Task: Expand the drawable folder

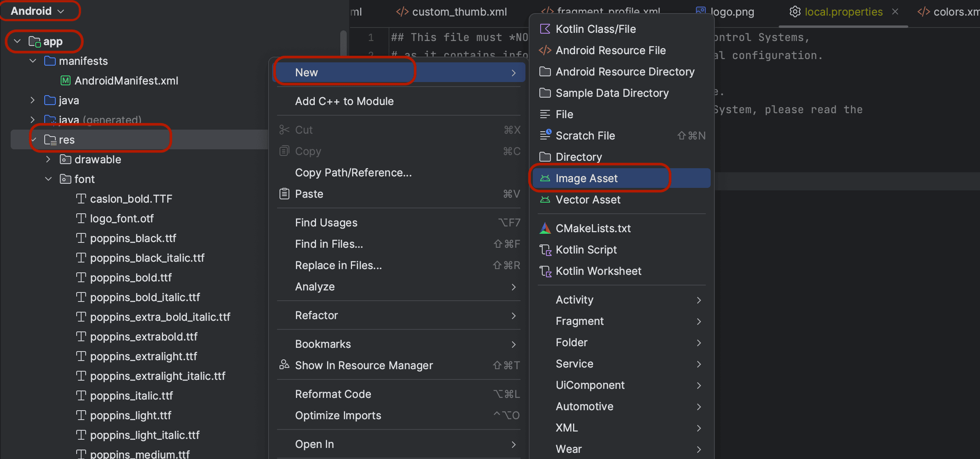Action: [48, 160]
